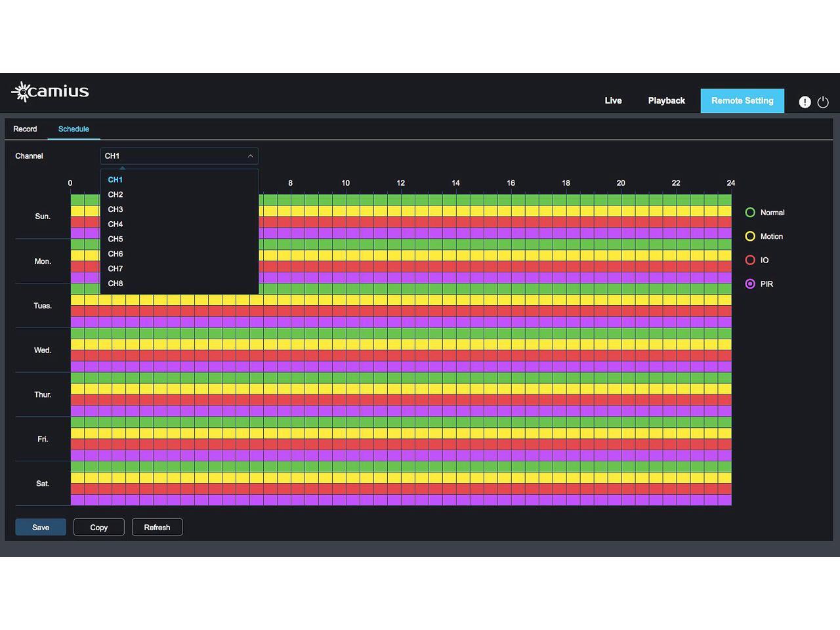
Task: Switch to the Record tab
Action: tap(25, 129)
